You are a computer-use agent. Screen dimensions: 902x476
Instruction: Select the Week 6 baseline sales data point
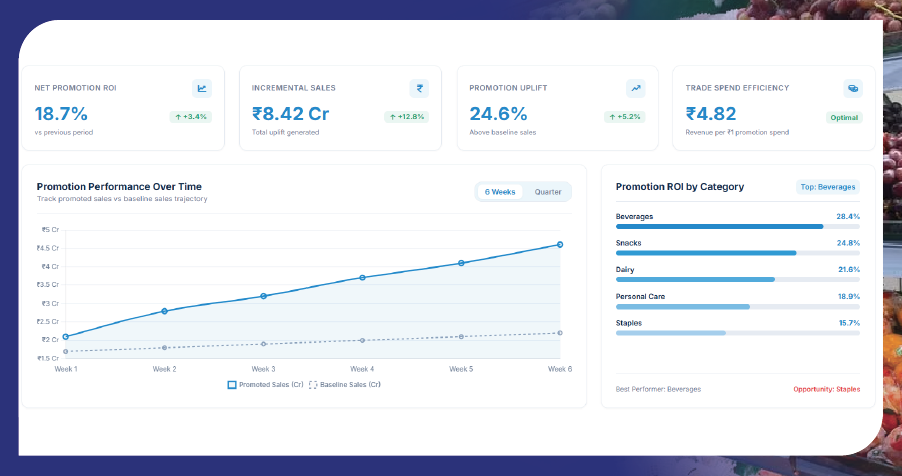pyautogui.click(x=560, y=333)
